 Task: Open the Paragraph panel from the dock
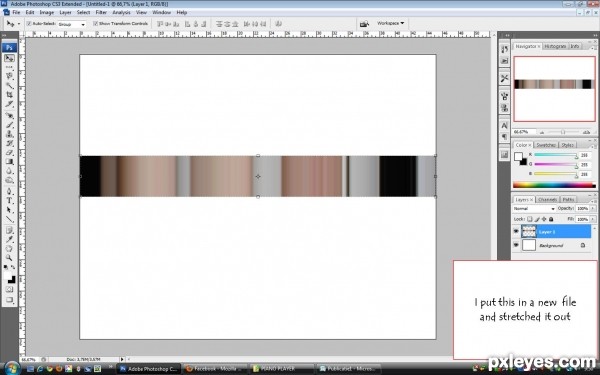pos(504,137)
